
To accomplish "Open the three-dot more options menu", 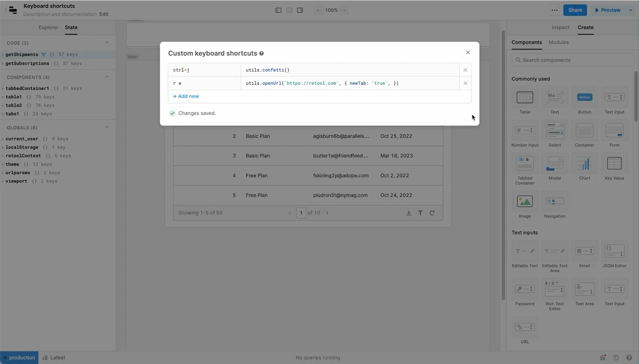I will tap(554, 10).
